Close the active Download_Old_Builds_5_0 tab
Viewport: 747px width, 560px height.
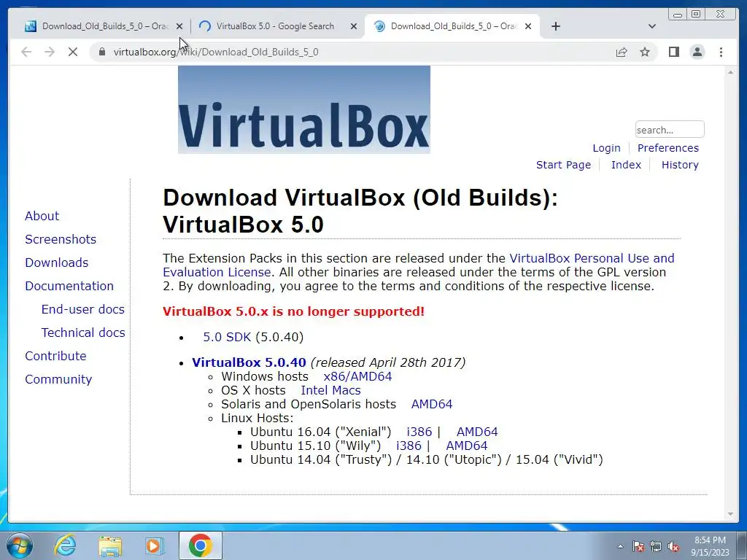coord(528,26)
